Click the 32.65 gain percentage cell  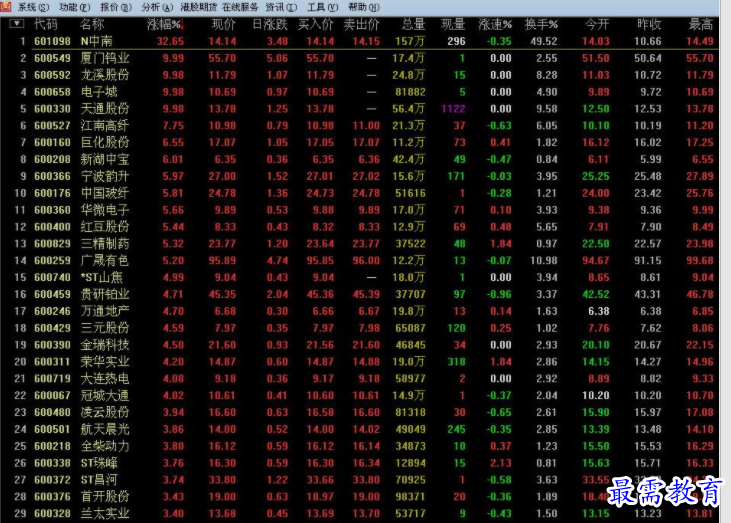(x=170, y=41)
